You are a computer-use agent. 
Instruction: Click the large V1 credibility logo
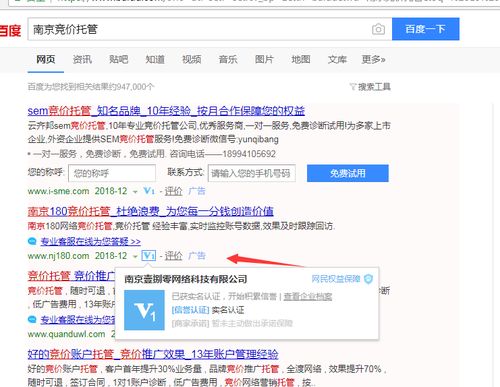[144, 310]
